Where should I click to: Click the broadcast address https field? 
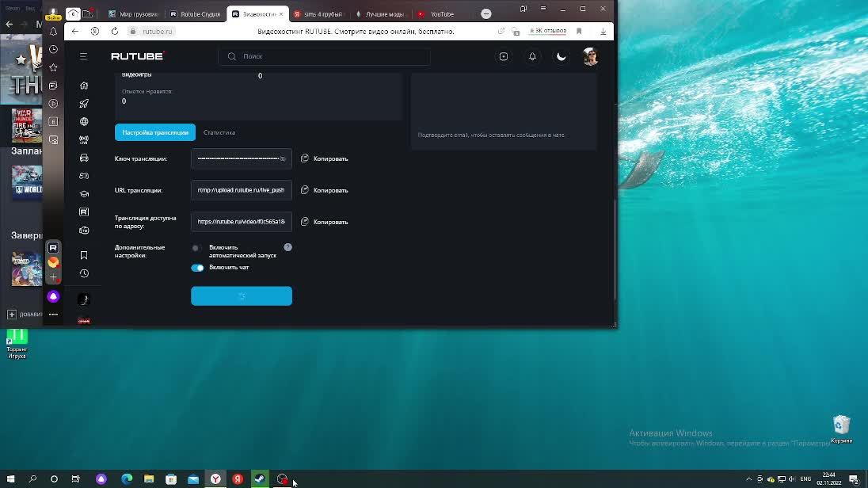(242, 222)
